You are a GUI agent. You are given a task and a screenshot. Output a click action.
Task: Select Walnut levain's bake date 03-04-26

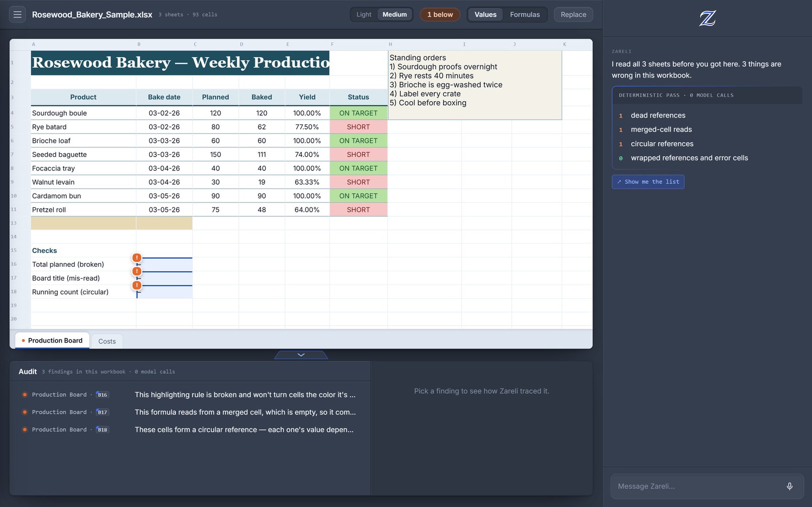point(164,182)
